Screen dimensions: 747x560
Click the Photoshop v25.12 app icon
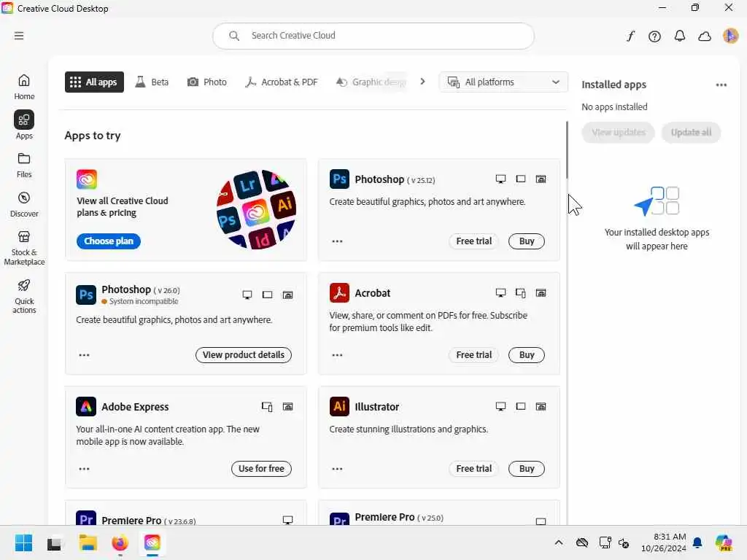(339, 179)
